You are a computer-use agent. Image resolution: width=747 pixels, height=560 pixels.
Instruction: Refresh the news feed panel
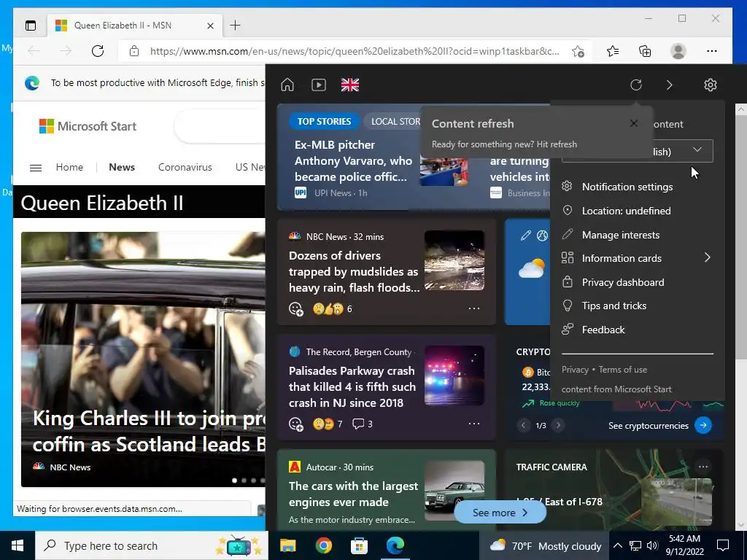click(x=636, y=85)
